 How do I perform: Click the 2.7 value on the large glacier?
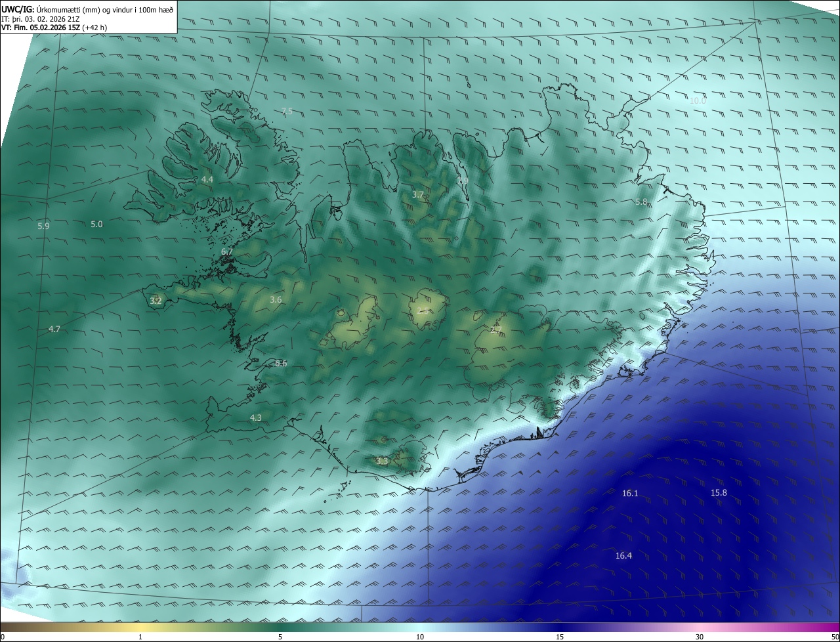(x=496, y=330)
